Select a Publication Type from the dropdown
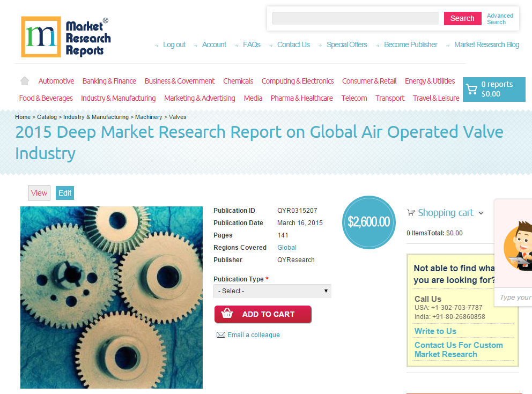The height and width of the screenshot is (394, 532). [272, 291]
